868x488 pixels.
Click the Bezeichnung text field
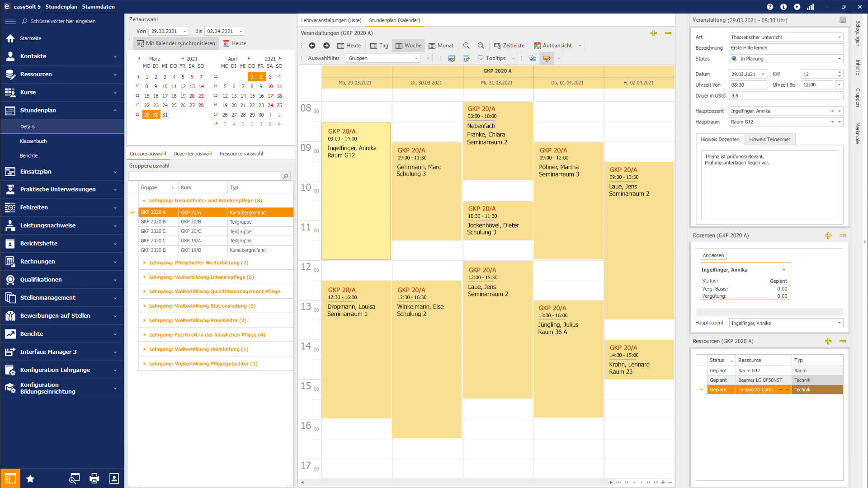[x=785, y=48]
